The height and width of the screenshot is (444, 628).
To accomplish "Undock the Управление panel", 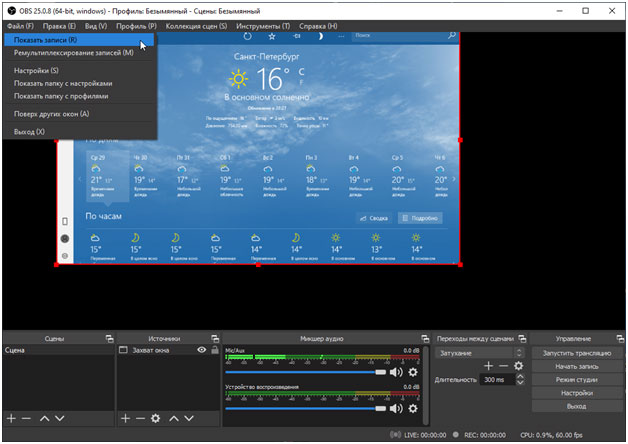I will (x=620, y=339).
